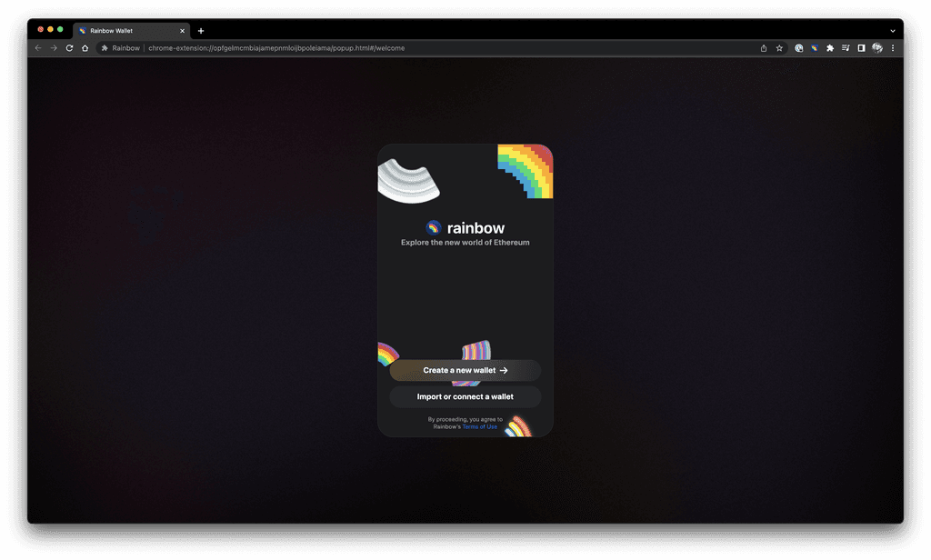Click the side panel icon
The height and width of the screenshot is (560, 931).
861,47
